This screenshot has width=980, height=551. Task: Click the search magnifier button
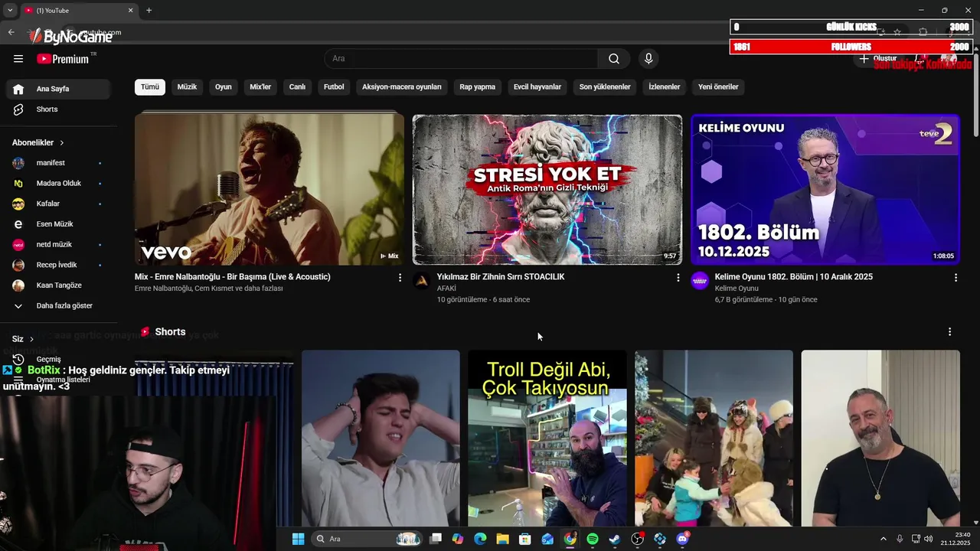tap(614, 59)
